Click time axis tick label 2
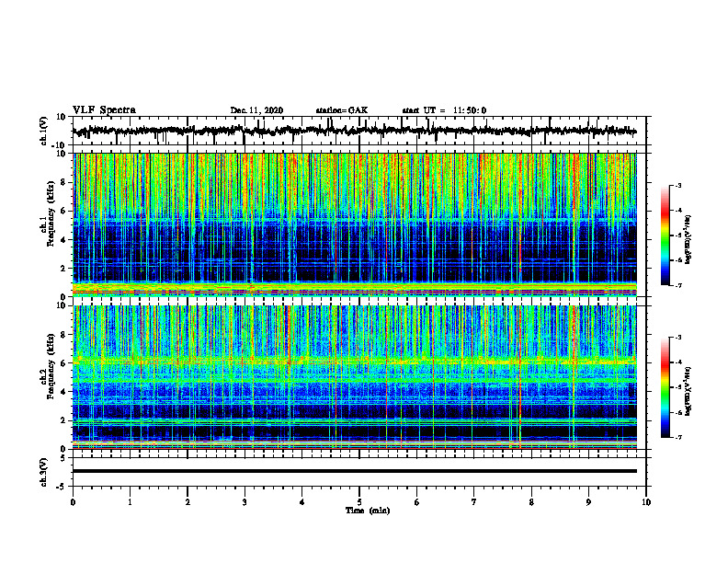The height and width of the screenshot is (563, 728). (188, 502)
